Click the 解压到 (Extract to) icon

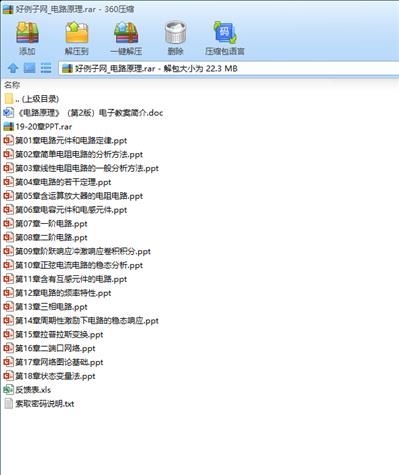click(77, 38)
